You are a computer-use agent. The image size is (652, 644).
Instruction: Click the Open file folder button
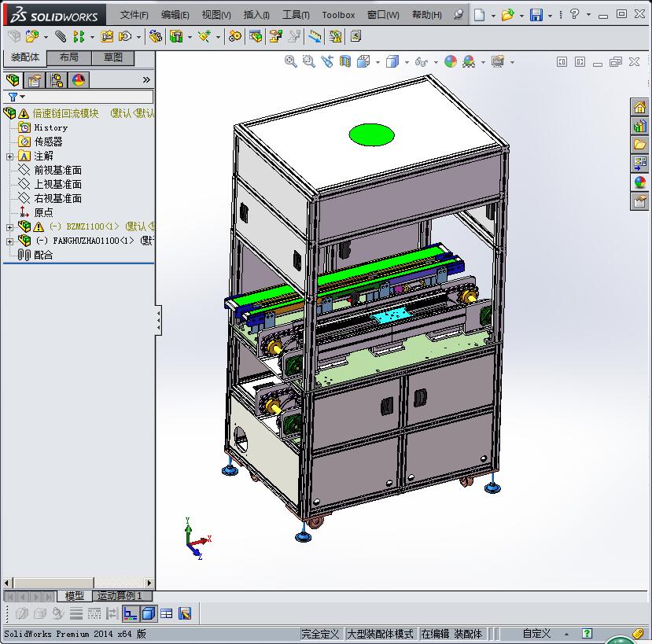(508, 15)
